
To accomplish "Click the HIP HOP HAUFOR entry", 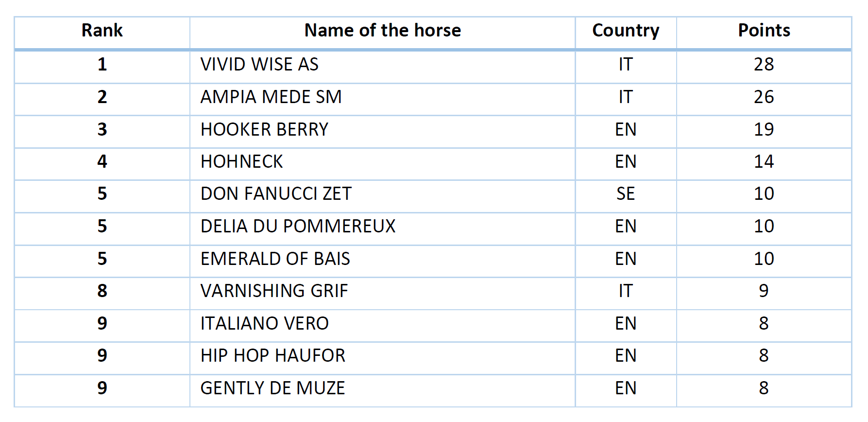I will point(272,356).
